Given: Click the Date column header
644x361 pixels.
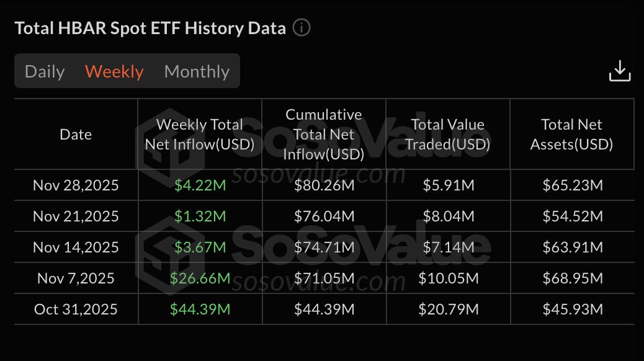Looking at the screenshot, I should pos(75,134).
